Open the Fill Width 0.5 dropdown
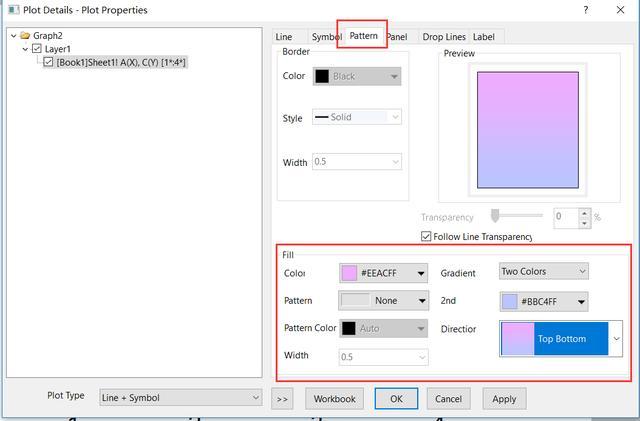 click(383, 357)
